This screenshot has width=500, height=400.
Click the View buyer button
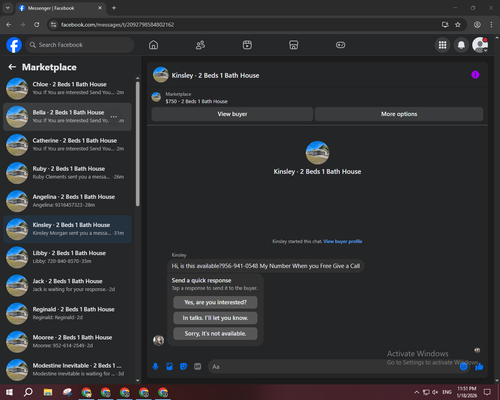pos(232,114)
